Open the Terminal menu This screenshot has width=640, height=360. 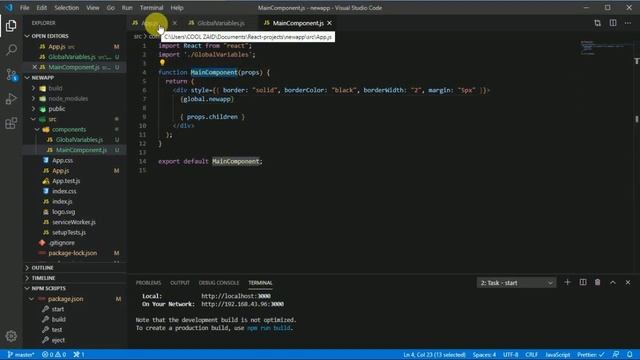pyautogui.click(x=151, y=8)
